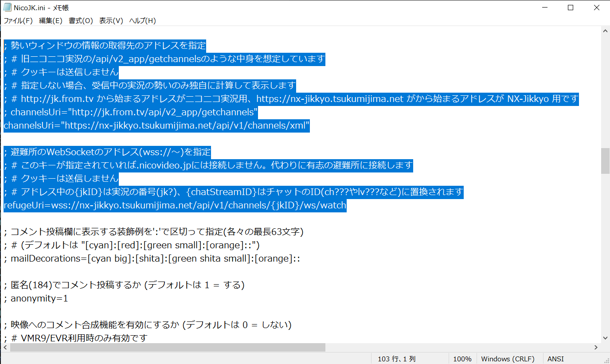
Task: Click the '; mailDecorations=' line
Action: point(152,258)
